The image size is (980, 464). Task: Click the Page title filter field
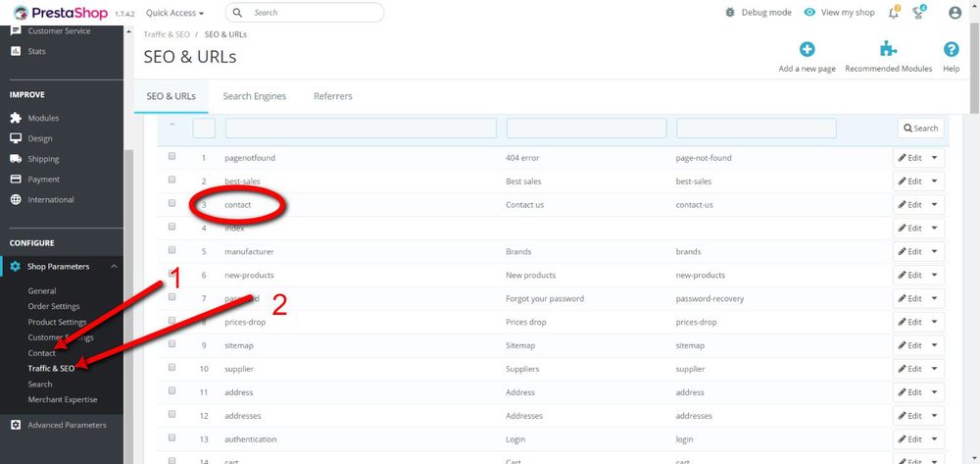click(586, 129)
